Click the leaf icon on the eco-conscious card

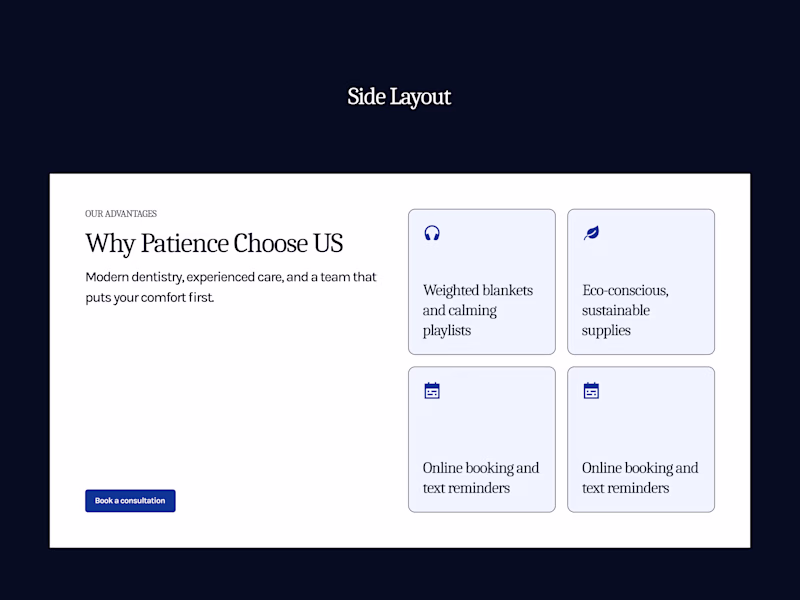click(x=591, y=233)
